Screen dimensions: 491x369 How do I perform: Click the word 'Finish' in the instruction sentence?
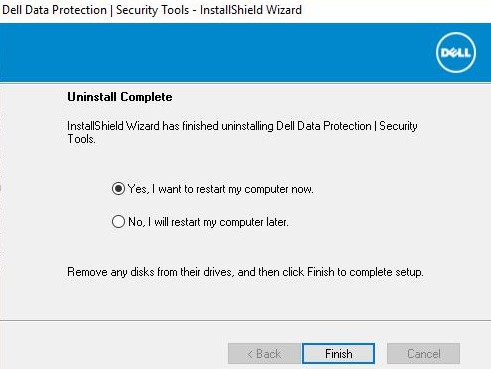tap(320, 272)
